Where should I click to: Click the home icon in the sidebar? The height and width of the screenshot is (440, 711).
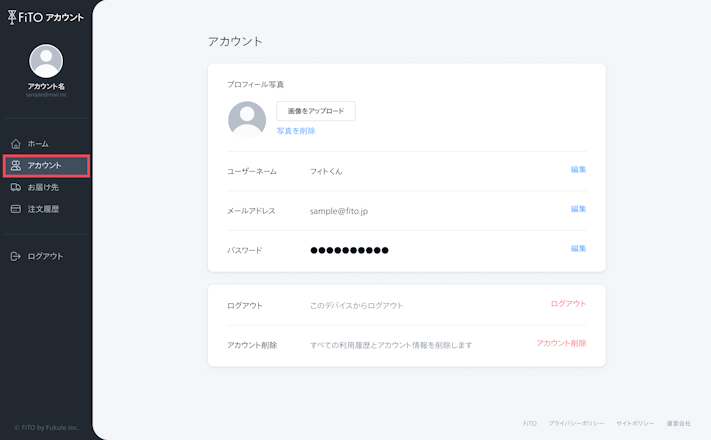coord(16,144)
